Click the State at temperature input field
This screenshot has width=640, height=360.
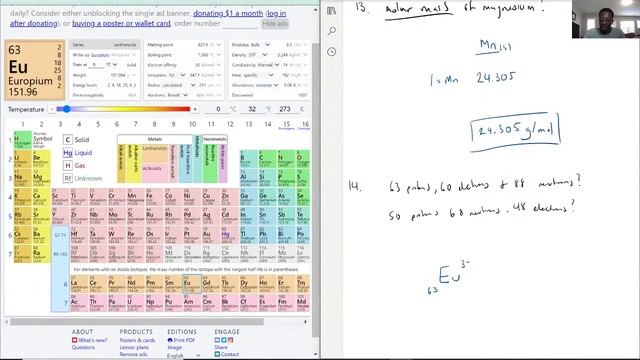point(96,65)
